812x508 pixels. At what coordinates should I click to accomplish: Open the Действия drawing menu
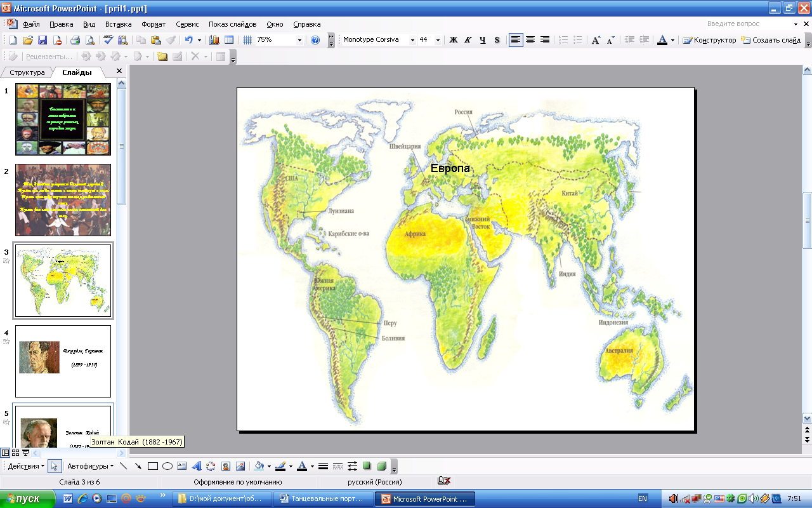coord(26,466)
